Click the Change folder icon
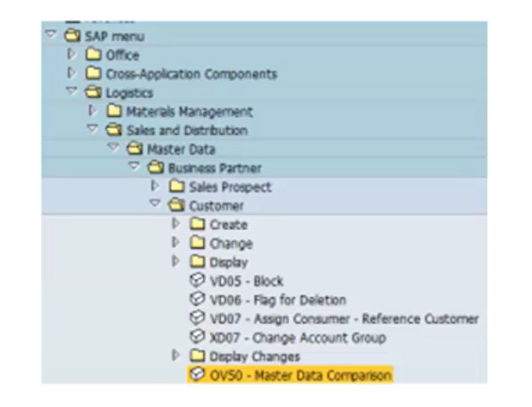The height and width of the screenshot is (407, 532). 198,242
